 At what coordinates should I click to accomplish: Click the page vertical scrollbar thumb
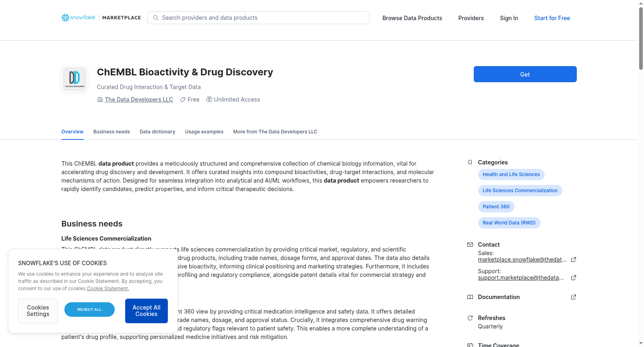click(641, 38)
